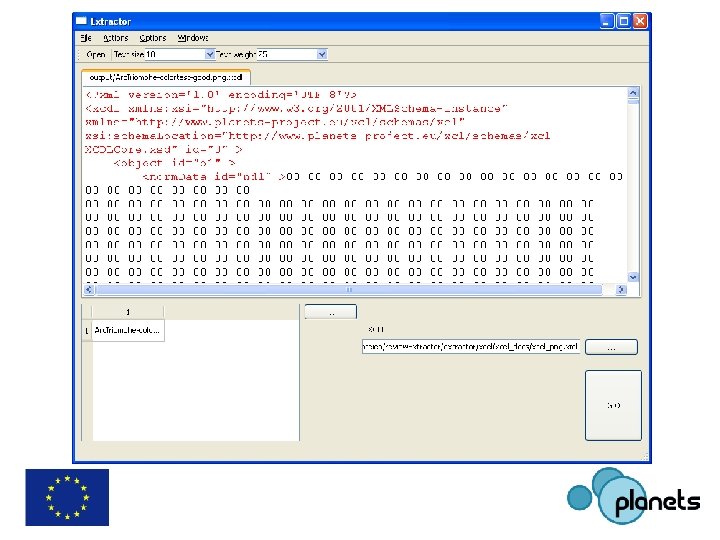
Task: Open the Actions menu
Action: (x=115, y=38)
